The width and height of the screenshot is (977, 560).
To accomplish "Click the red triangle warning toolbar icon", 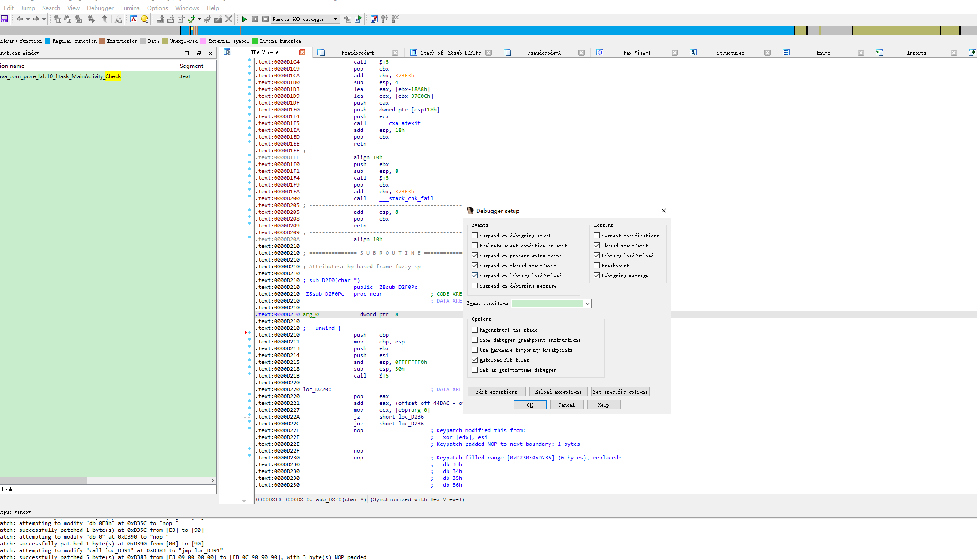I will (x=133, y=19).
